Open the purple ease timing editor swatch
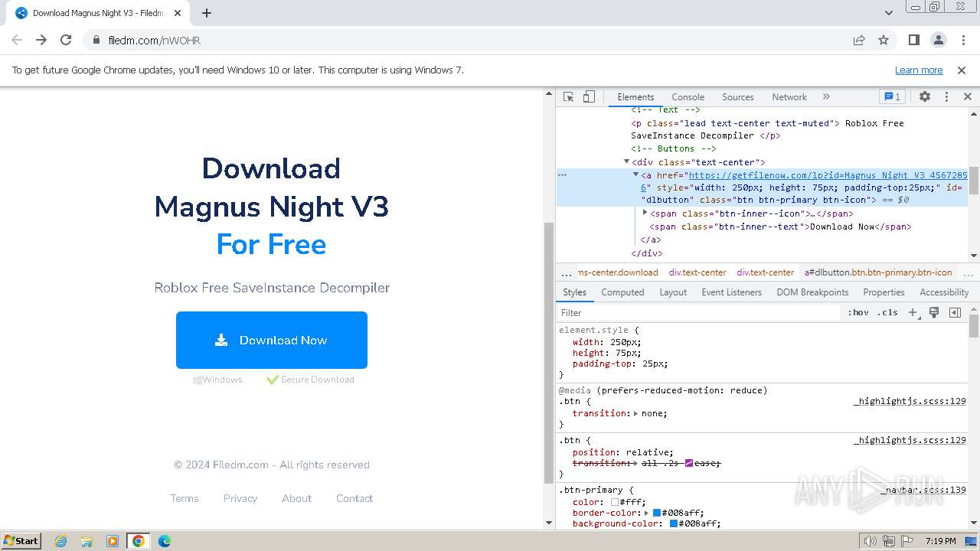 [689, 463]
